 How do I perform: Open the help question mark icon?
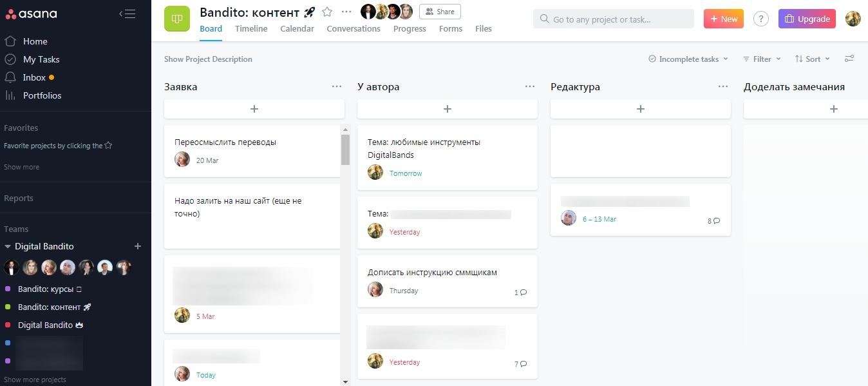761,19
